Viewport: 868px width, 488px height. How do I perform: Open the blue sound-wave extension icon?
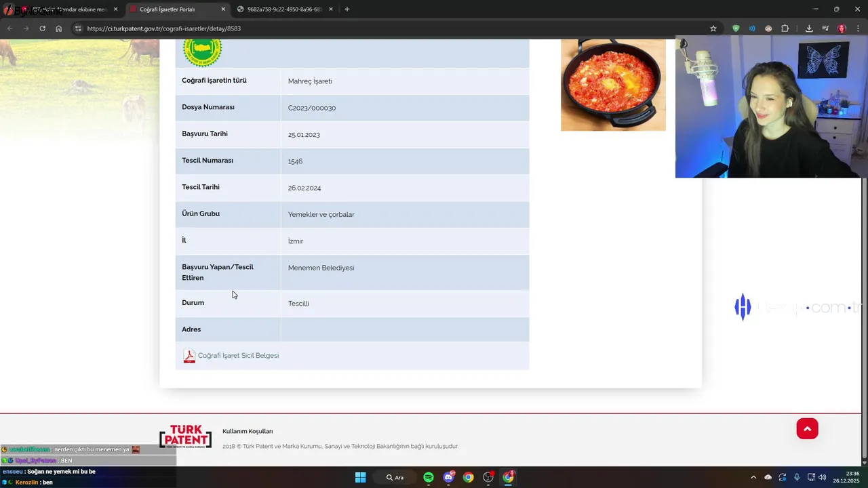click(x=752, y=28)
